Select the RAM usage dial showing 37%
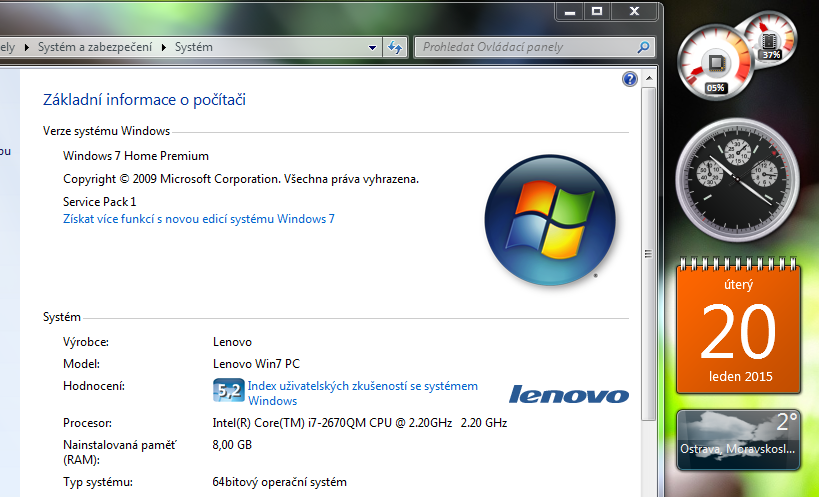The image size is (819, 497). coord(771,38)
